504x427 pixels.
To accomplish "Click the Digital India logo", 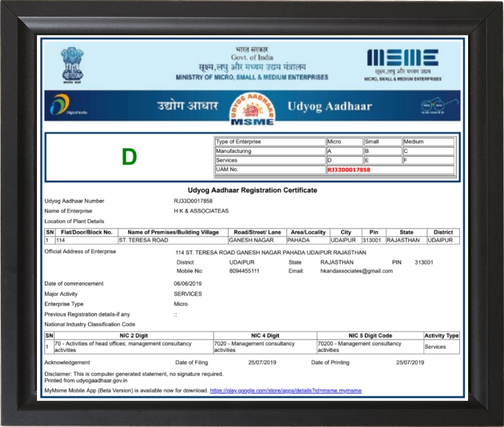I will click(68, 105).
